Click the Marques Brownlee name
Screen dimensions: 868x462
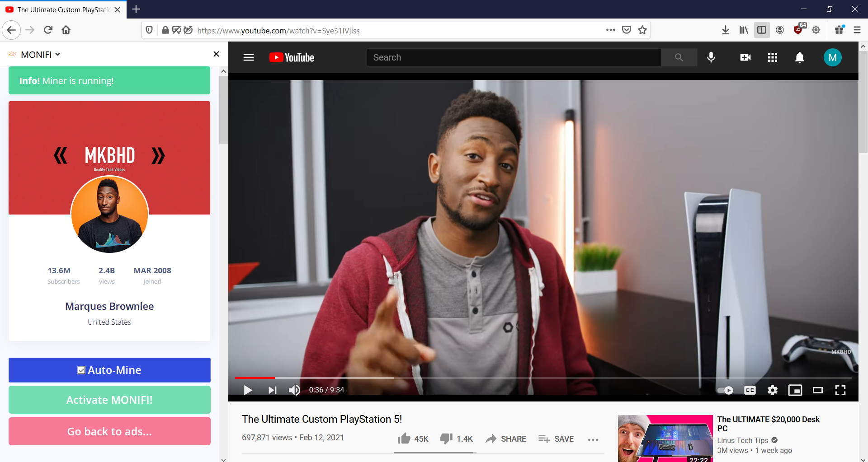pyautogui.click(x=109, y=306)
